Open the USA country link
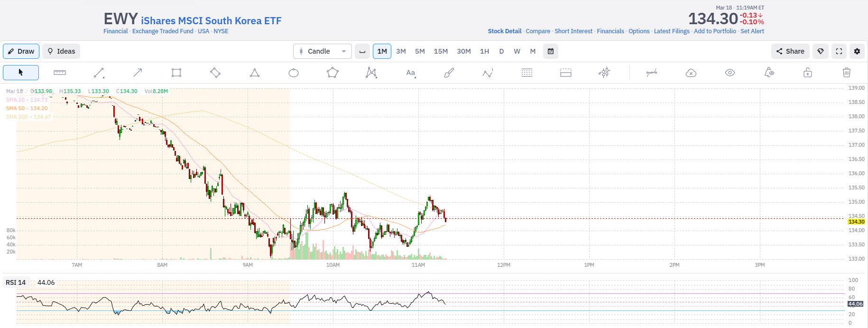 tap(203, 31)
